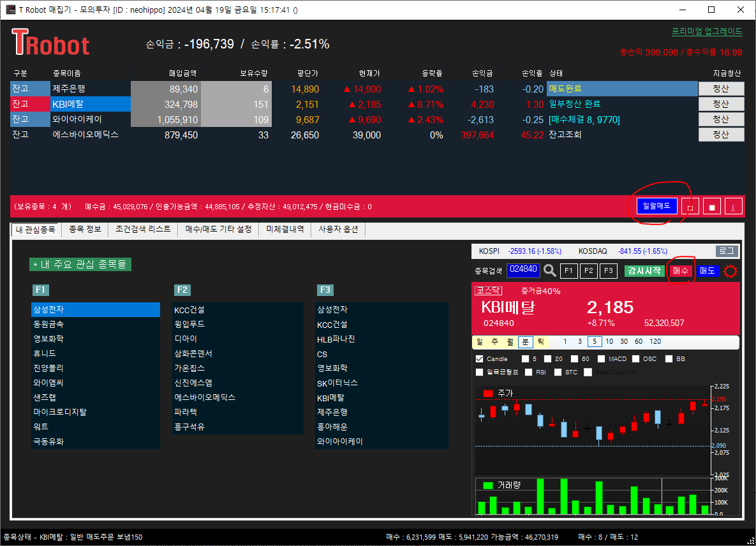Click 청산 for the KBI메탈 row
The height and width of the screenshot is (546, 756).
pyautogui.click(x=721, y=104)
